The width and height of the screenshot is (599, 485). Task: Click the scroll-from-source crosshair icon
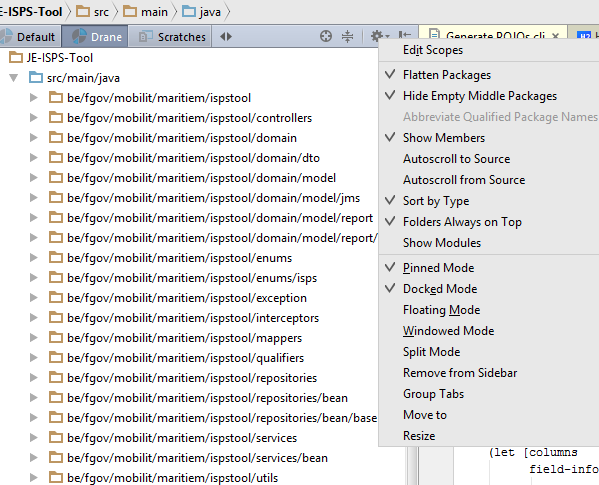(325, 37)
